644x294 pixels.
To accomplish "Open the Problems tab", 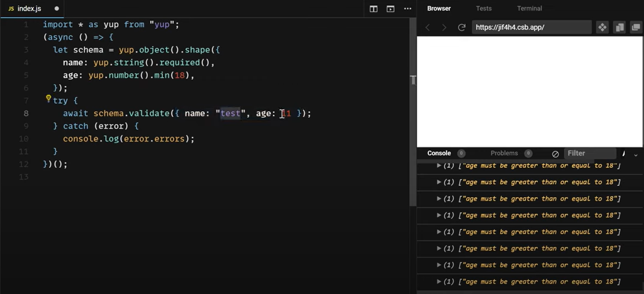I will click(x=504, y=153).
